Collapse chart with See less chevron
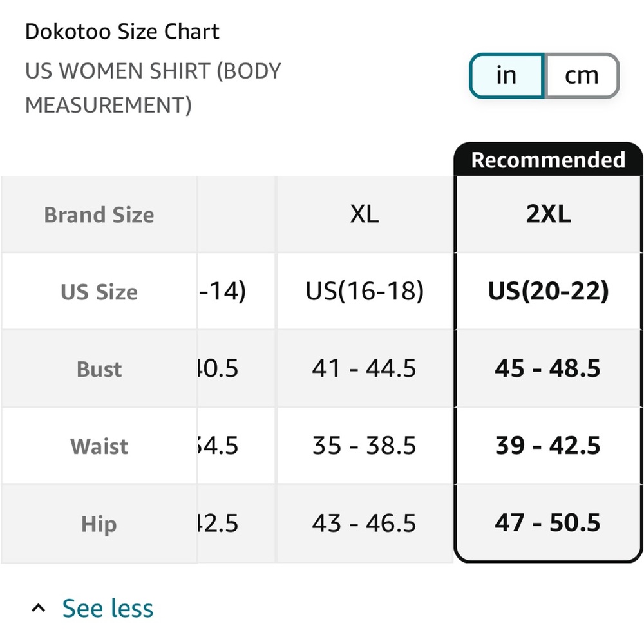 click(x=38, y=608)
